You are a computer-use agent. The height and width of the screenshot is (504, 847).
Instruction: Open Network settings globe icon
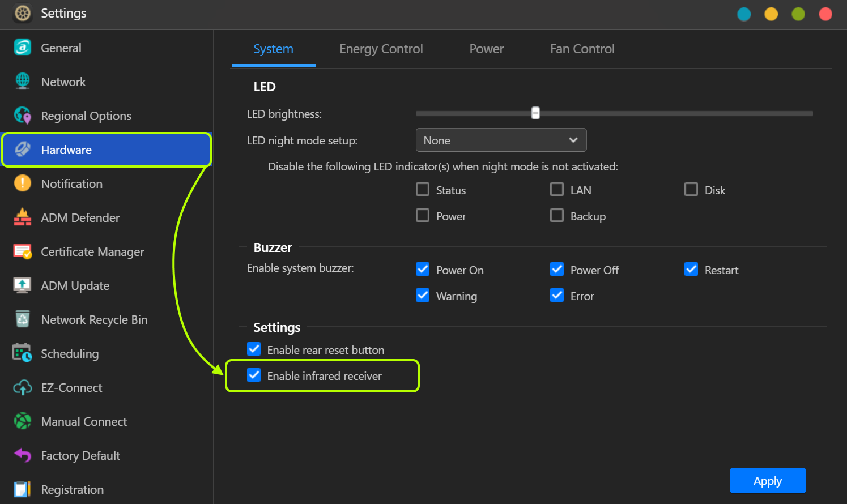(x=23, y=82)
